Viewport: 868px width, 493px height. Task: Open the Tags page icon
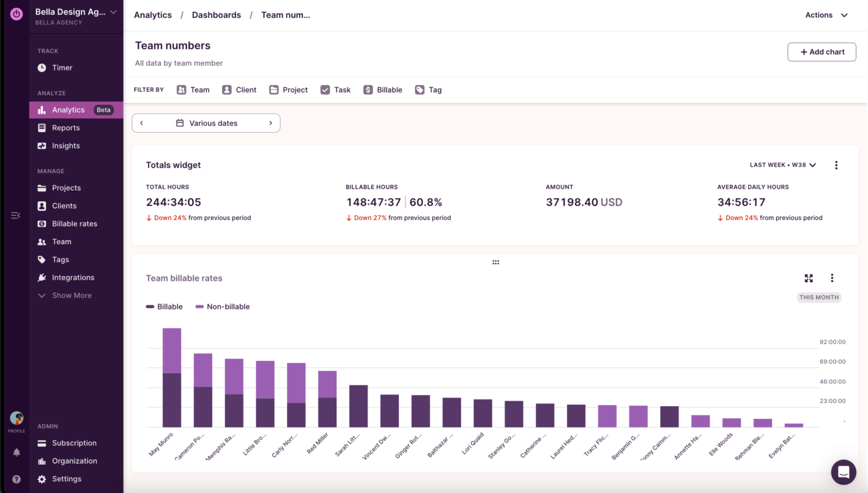pos(42,259)
